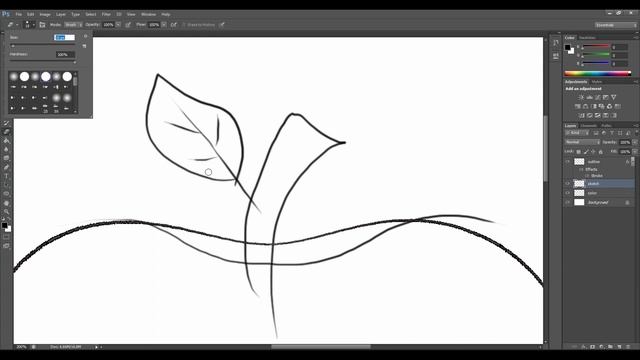Viewport: 640px width, 360px height.
Task: Select the Zoom tool
Action: [x=6, y=211]
